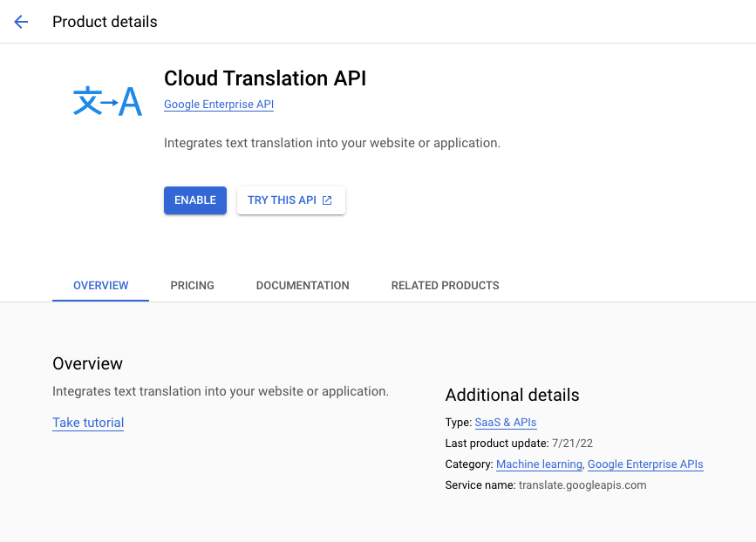Click the Overview section heading
Screen dimensions: 756x542
coord(88,363)
